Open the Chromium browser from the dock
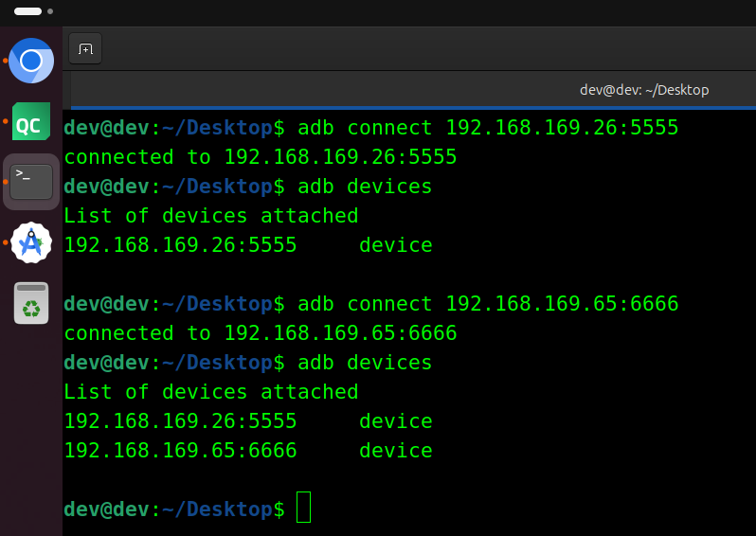Screen dimensions: 756x536 (31, 61)
